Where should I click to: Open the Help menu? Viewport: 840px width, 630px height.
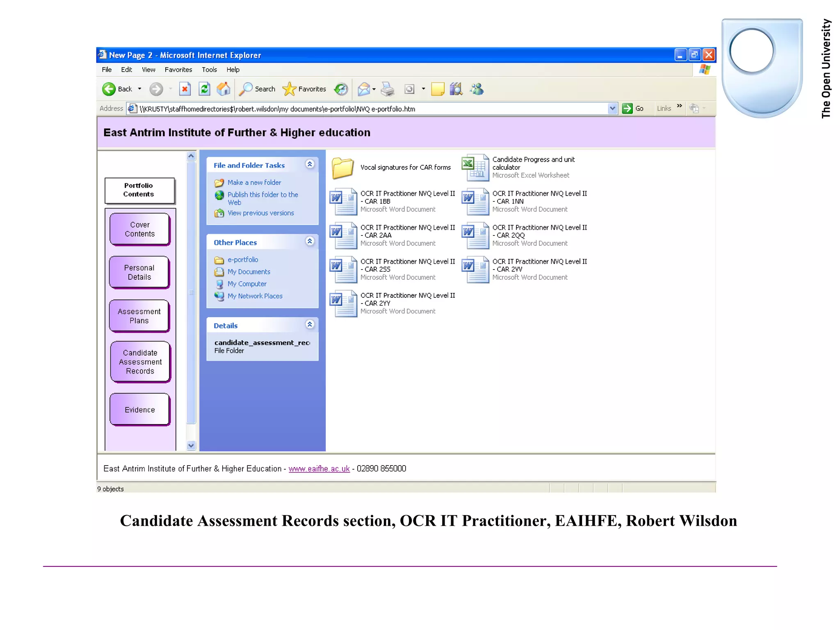tap(233, 70)
